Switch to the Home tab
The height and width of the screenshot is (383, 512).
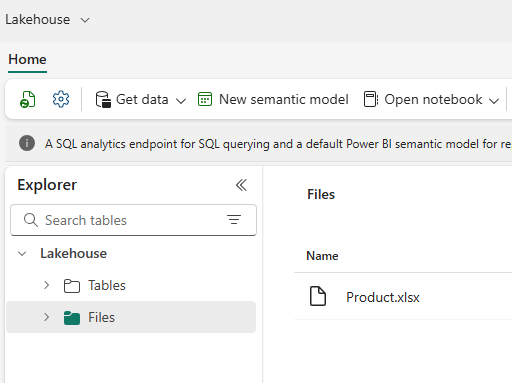27,60
